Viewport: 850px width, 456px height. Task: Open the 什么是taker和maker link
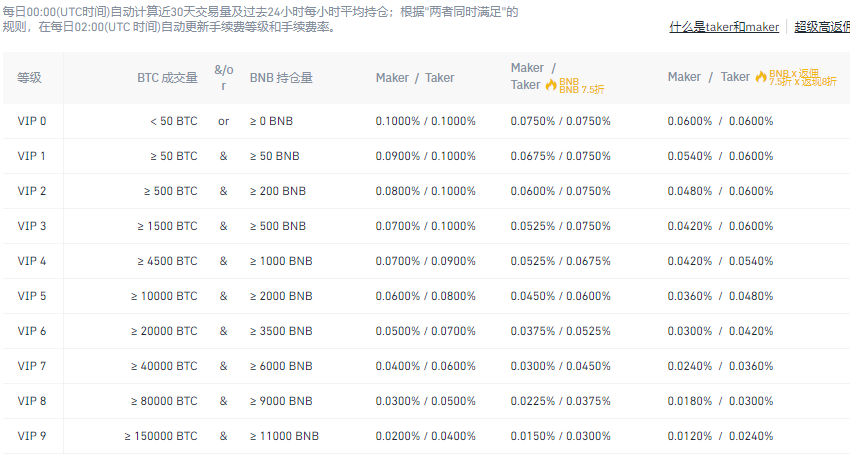pyautogui.click(x=724, y=27)
